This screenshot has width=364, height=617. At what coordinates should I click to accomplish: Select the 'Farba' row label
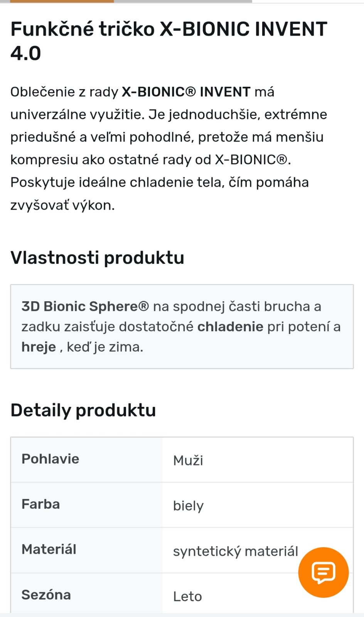[40, 504]
